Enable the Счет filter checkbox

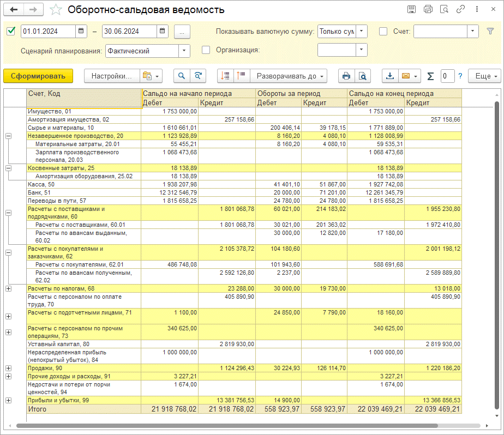(x=383, y=32)
